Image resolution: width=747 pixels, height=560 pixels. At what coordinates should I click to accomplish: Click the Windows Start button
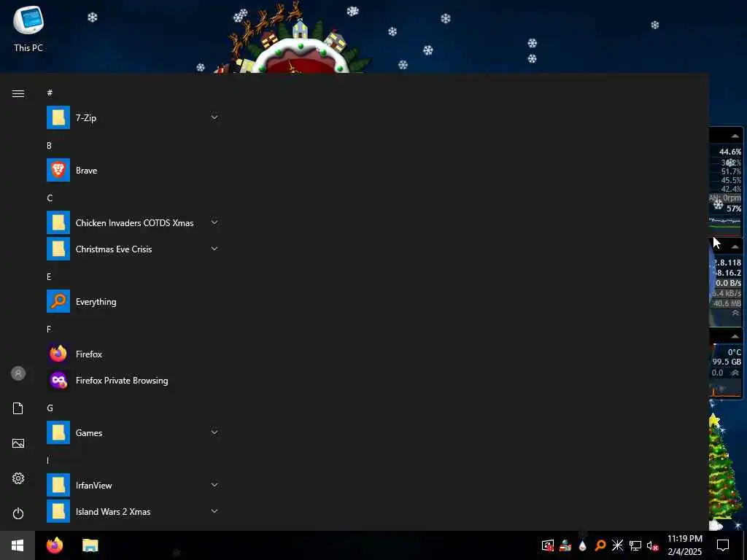18,545
